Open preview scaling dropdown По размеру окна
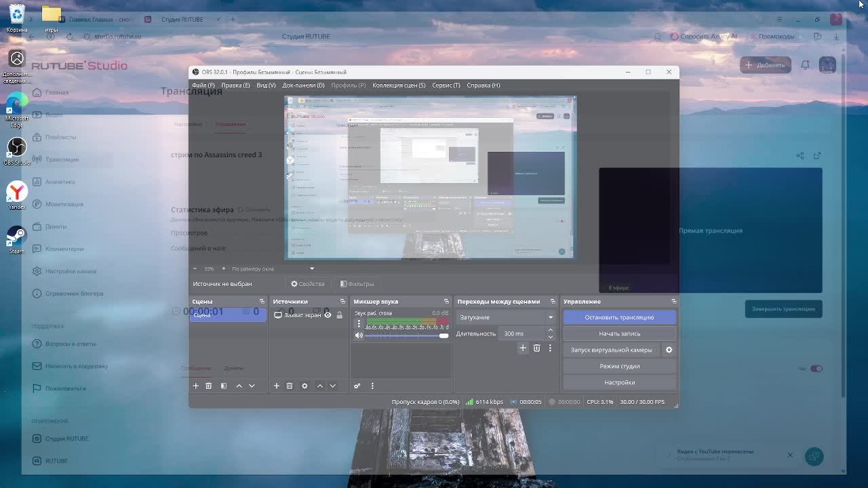The image size is (868, 488). coord(271,268)
